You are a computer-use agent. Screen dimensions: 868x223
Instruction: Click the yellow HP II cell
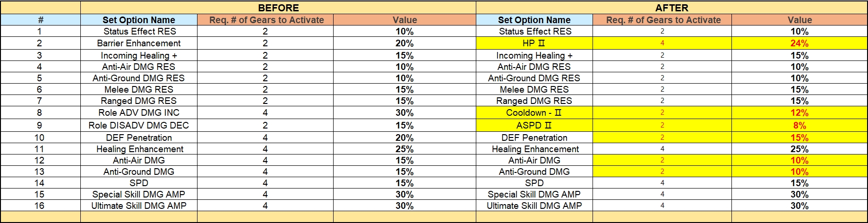[x=534, y=43]
